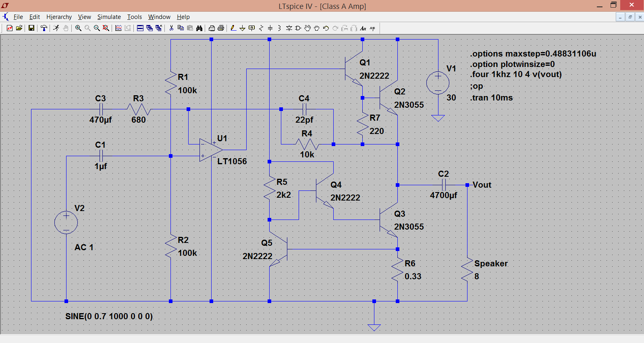The height and width of the screenshot is (343, 644).
Task: Click the Pick Visible Traces icon
Action: coord(118,28)
